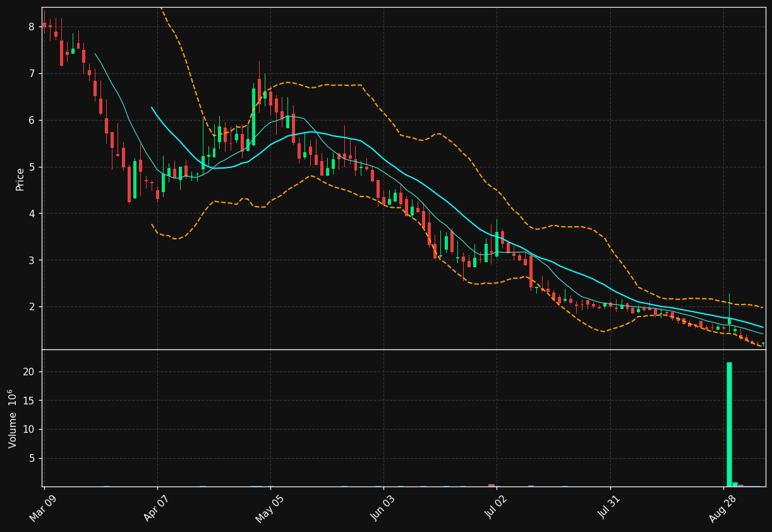Click price tick label 7
The width and height of the screenshot is (772, 532).
31,73
